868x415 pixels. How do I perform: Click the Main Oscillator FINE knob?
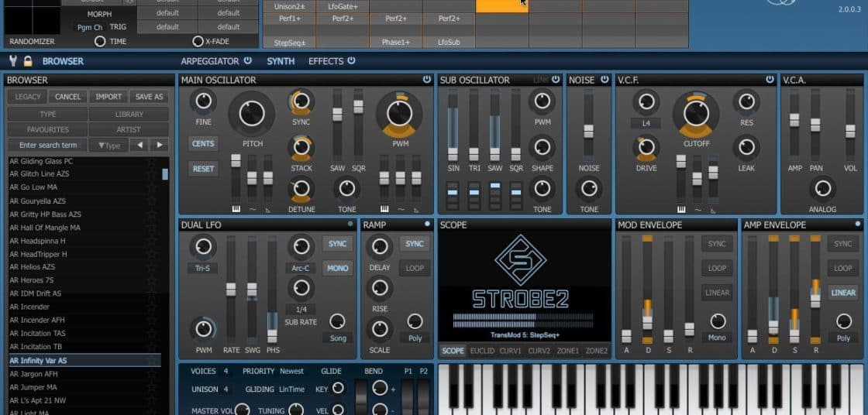203,101
